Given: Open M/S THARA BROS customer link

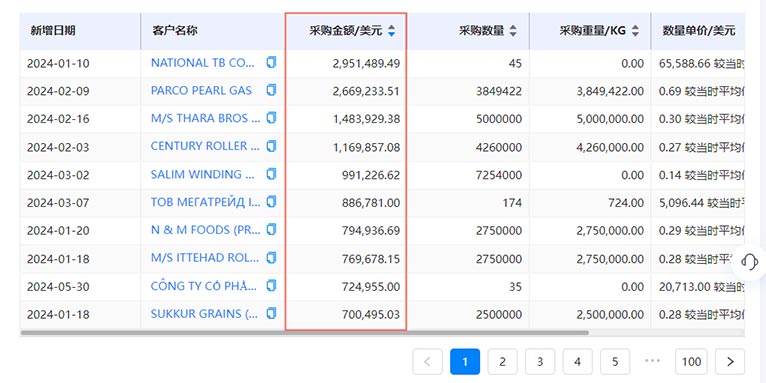Looking at the screenshot, I should point(206,119).
